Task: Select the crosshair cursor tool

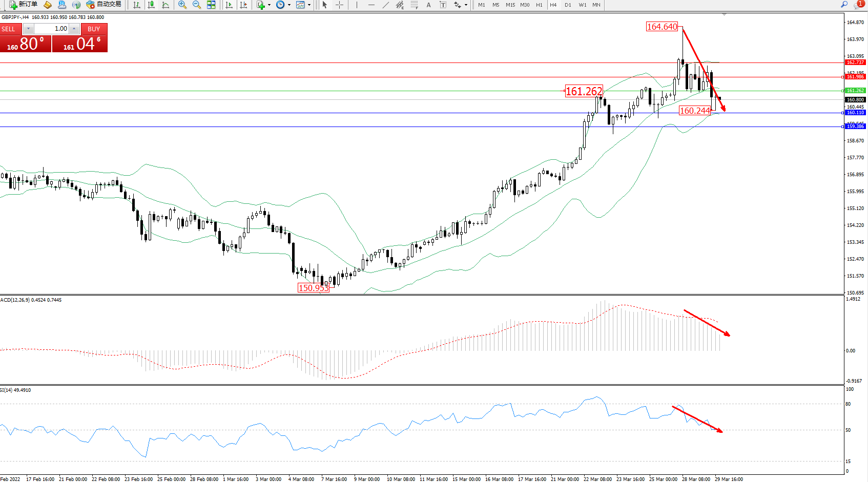Action: pos(339,5)
